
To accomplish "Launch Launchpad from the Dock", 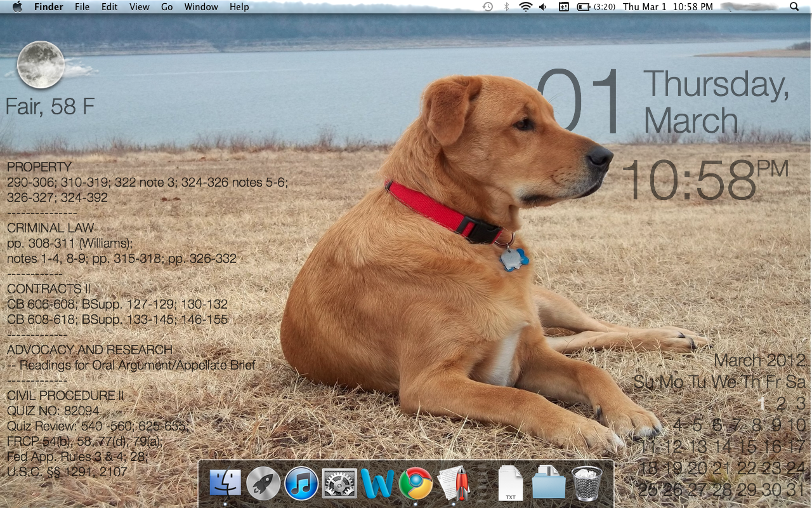I will 263,484.
